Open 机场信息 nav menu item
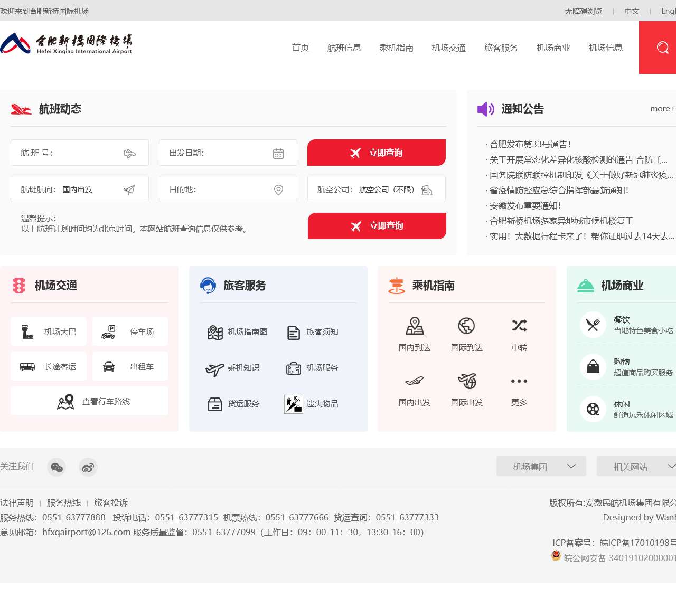This screenshot has height=616, width=676. pyautogui.click(x=606, y=48)
